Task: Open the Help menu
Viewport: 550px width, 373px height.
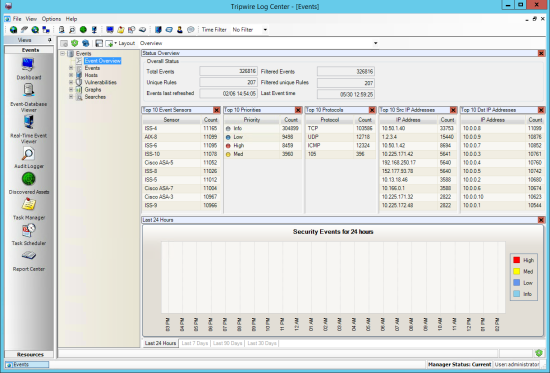Action: [x=71, y=19]
